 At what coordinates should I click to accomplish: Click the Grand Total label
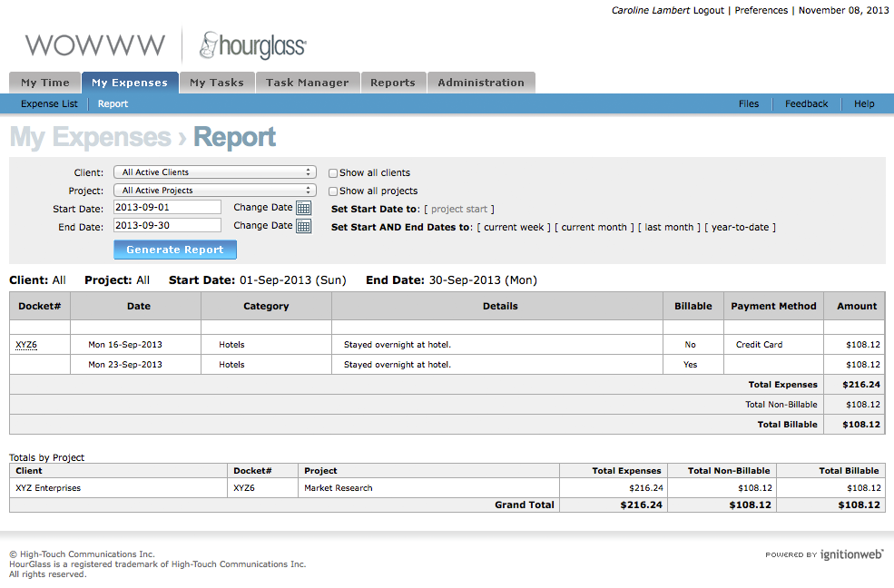pyautogui.click(x=524, y=505)
